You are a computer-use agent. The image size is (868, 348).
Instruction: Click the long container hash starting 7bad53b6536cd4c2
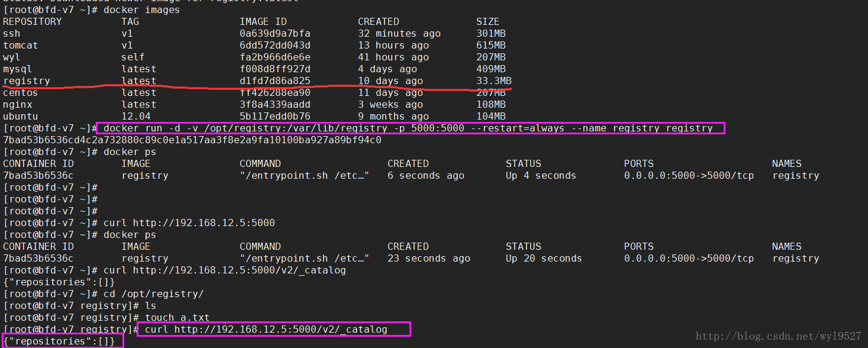point(192,140)
